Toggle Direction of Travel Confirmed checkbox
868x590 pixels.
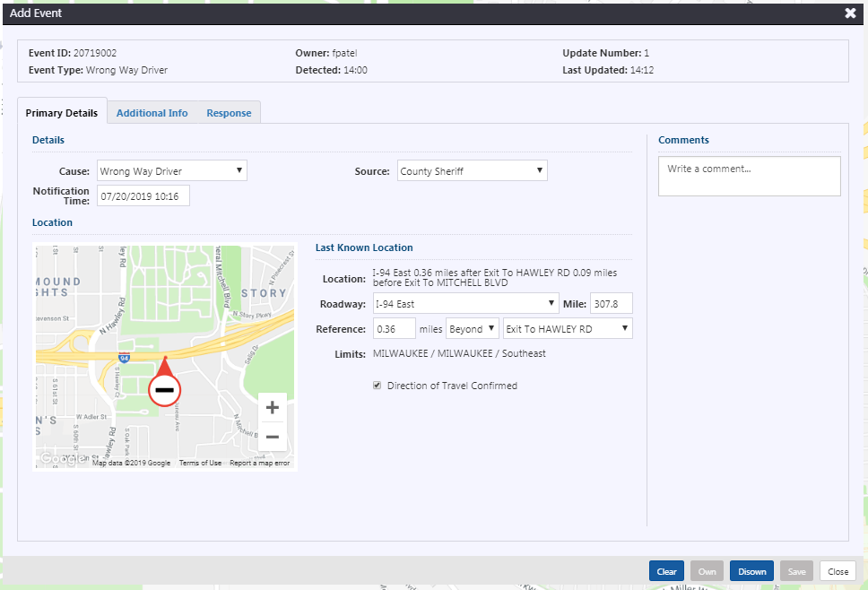click(x=377, y=386)
